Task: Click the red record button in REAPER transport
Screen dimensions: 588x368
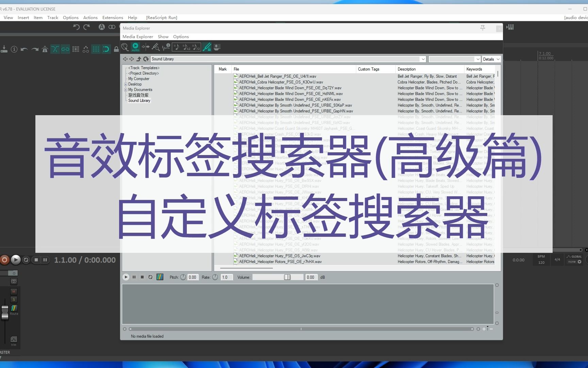Action: 4,260
